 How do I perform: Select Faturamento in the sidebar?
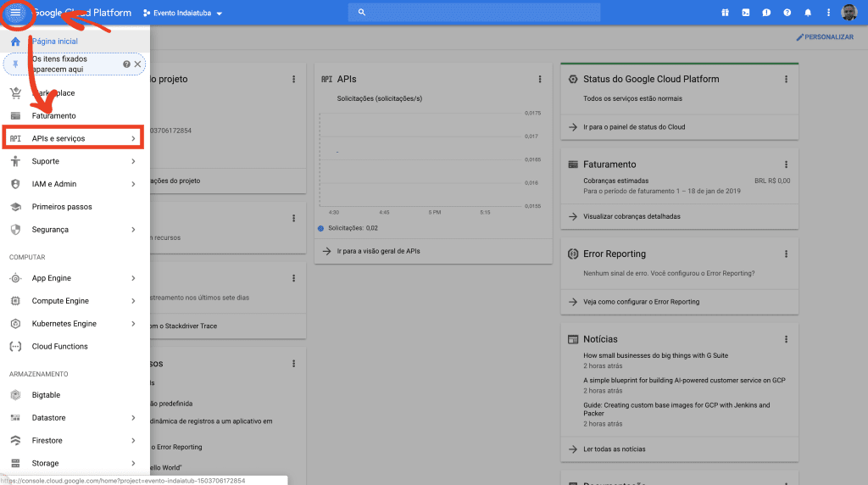(53, 115)
